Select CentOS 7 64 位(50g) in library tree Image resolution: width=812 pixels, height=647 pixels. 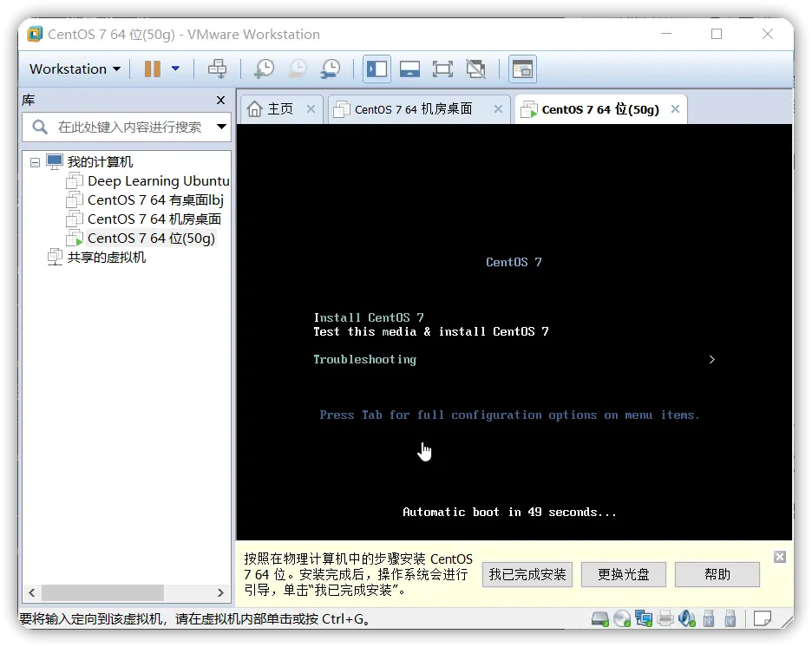pyautogui.click(x=151, y=239)
